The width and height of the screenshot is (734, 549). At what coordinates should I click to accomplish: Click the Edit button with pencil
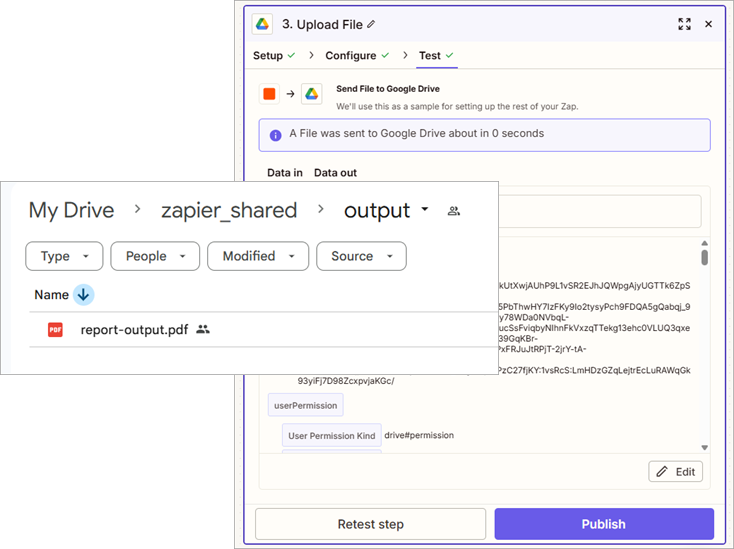tap(675, 472)
